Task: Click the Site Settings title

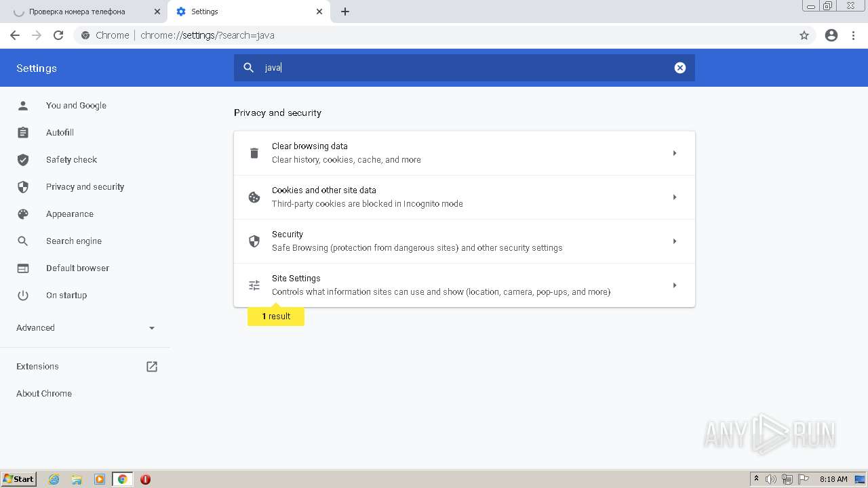Action: [x=296, y=279]
